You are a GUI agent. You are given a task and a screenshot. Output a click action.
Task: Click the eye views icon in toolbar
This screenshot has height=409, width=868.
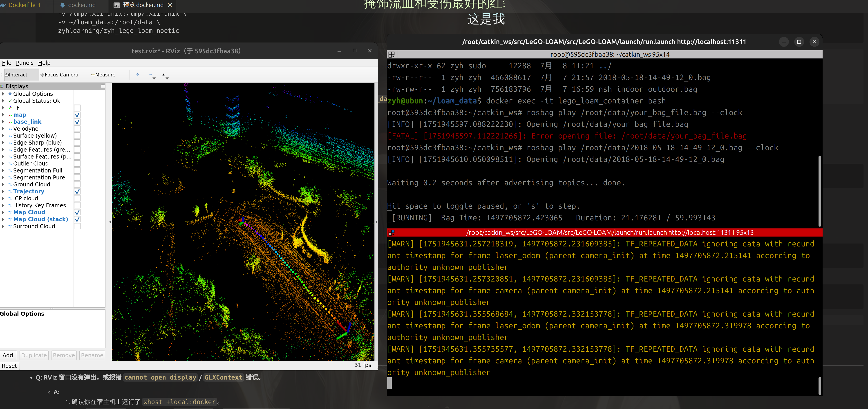(x=163, y=74)
